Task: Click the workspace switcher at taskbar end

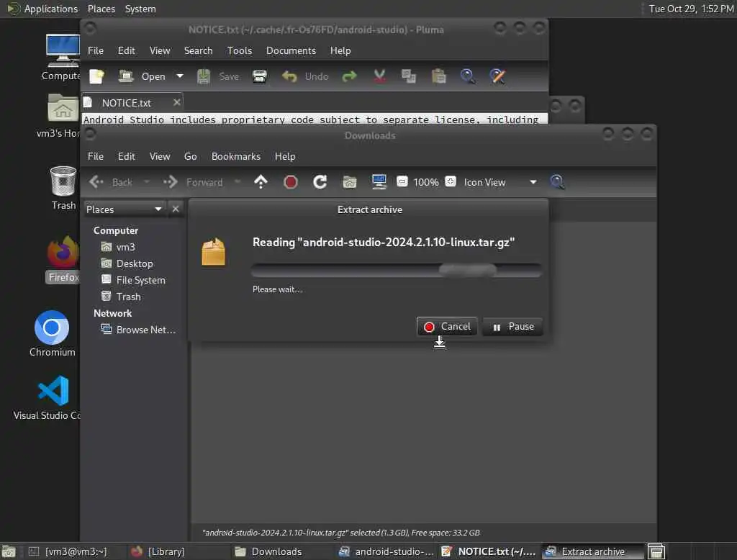Action: tap(656, 551)
